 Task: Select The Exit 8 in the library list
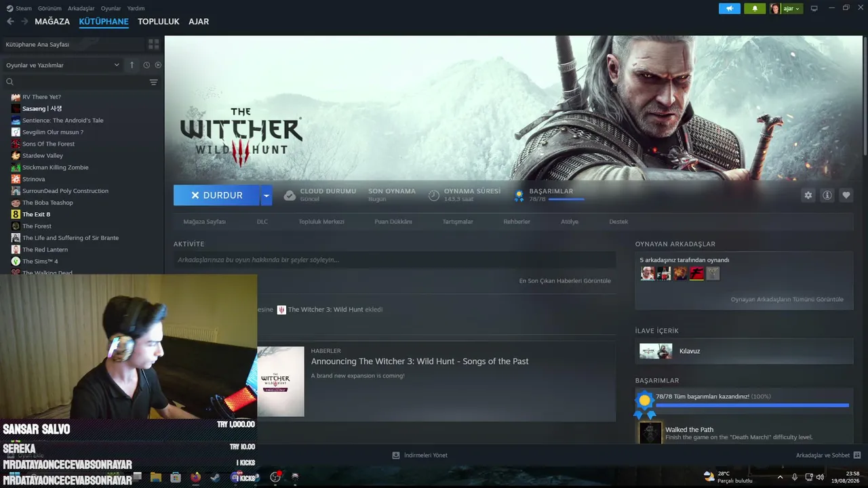click(36, 214)
